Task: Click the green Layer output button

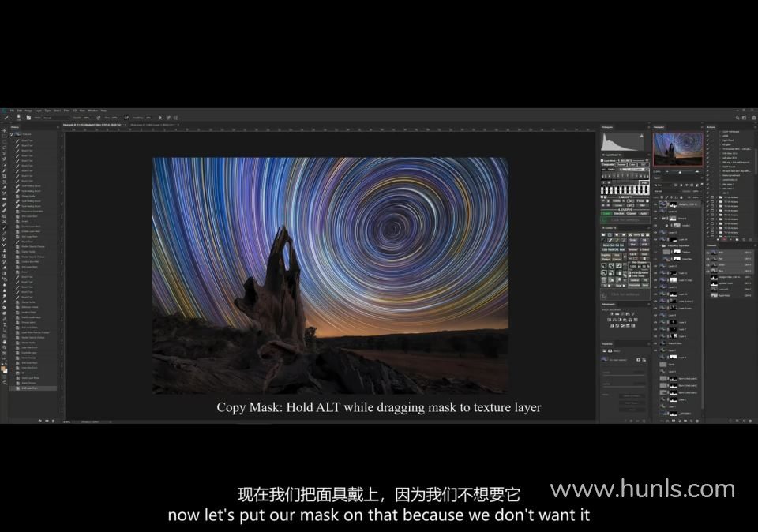Action: 606,214
